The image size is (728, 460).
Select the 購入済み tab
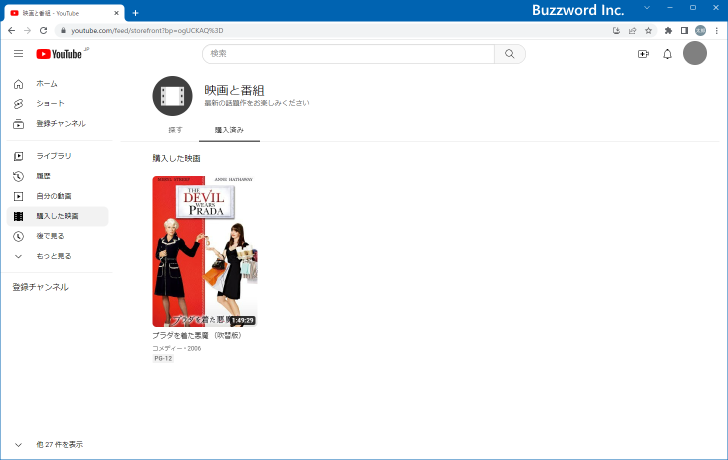point(229,130)
